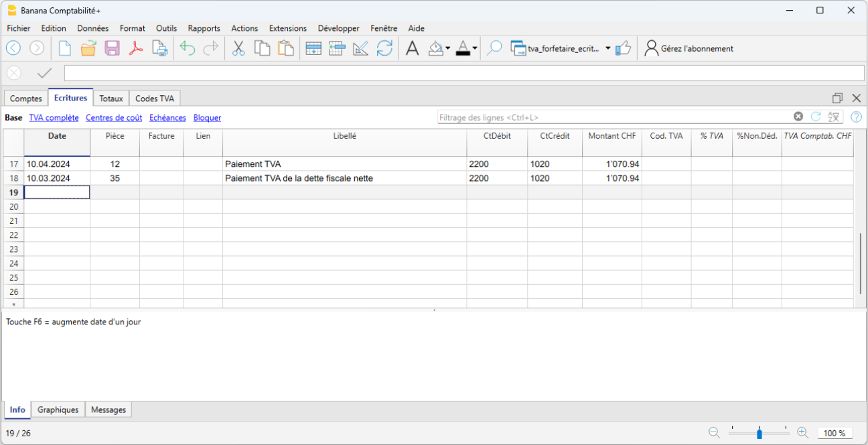Image resolution: width=868 pixels, height=445 pixels.
Task: Click the recalculate refresh arrows icon
Action: [x=384, y=48]
